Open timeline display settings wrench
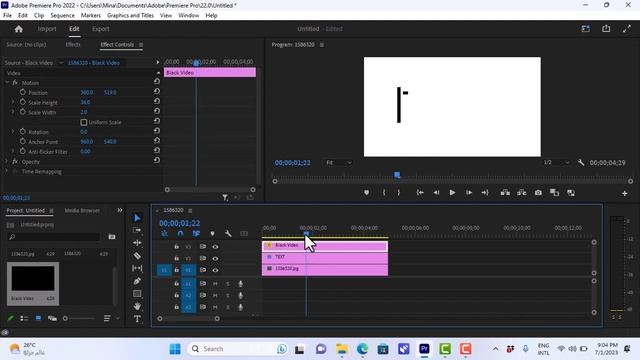This screenshot has width=640, height=360. click(228, 233)
